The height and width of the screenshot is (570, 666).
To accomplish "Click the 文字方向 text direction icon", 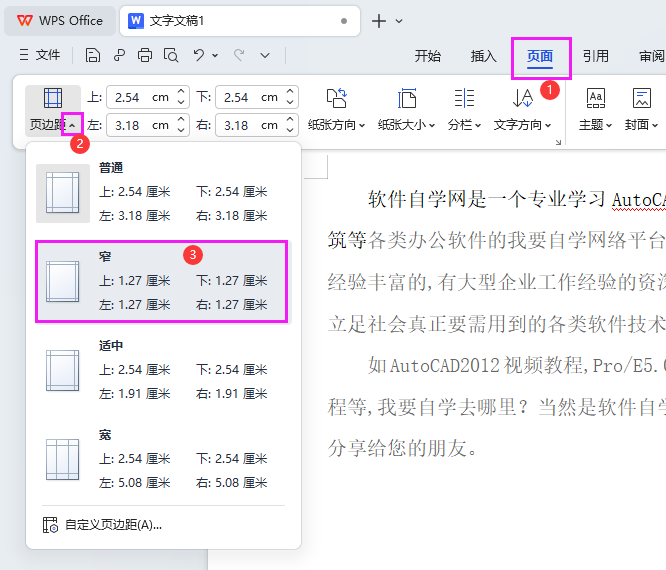I will 522,98.
